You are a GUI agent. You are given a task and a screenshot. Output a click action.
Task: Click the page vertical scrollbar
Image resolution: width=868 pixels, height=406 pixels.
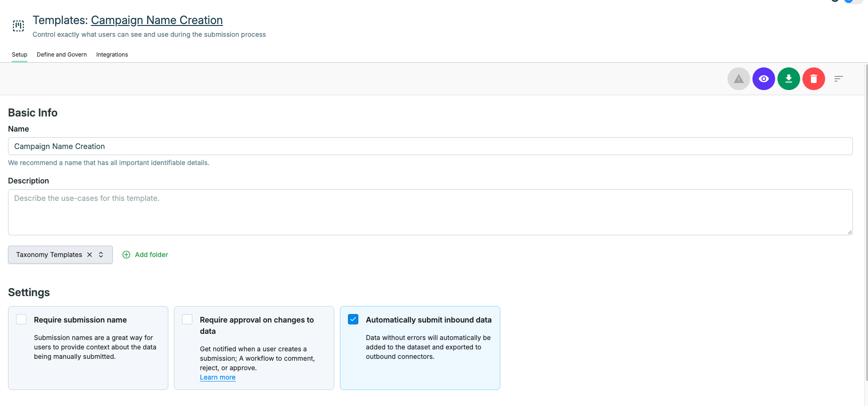tap(866, 222)
